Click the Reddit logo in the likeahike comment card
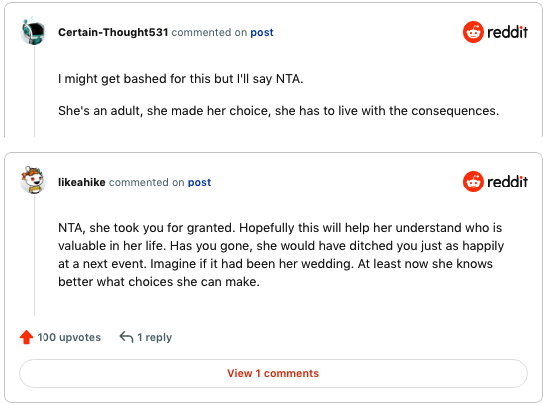This screenshot has height=405, width=543. (495, 181)
